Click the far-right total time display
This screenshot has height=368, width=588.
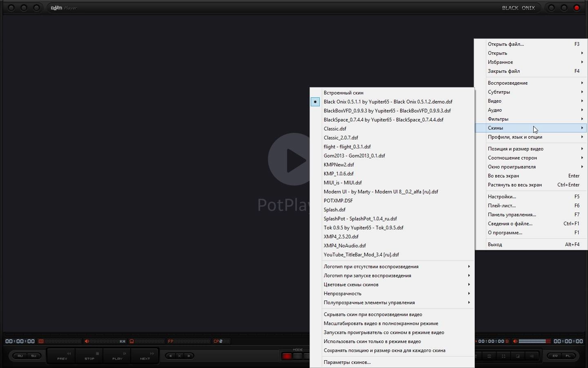[x=568, y=341]
